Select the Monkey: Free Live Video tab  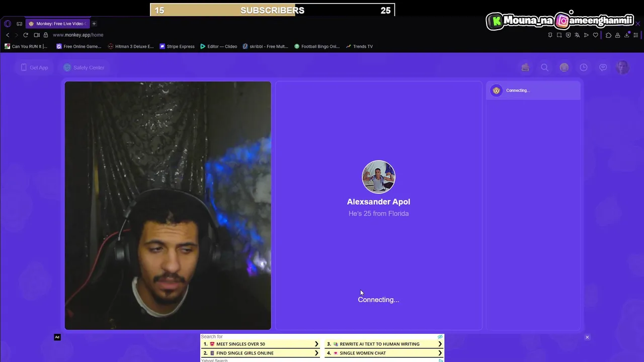58,24
